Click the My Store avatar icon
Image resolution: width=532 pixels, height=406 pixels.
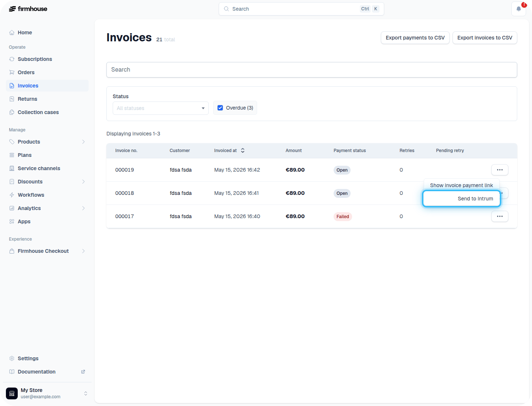[x=12, y=393]
